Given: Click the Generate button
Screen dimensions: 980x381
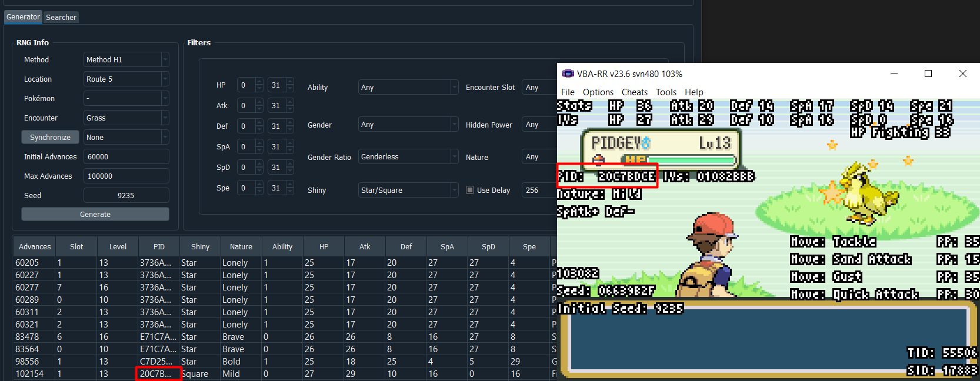Looking at the screenshot, I should click(95, 214).
